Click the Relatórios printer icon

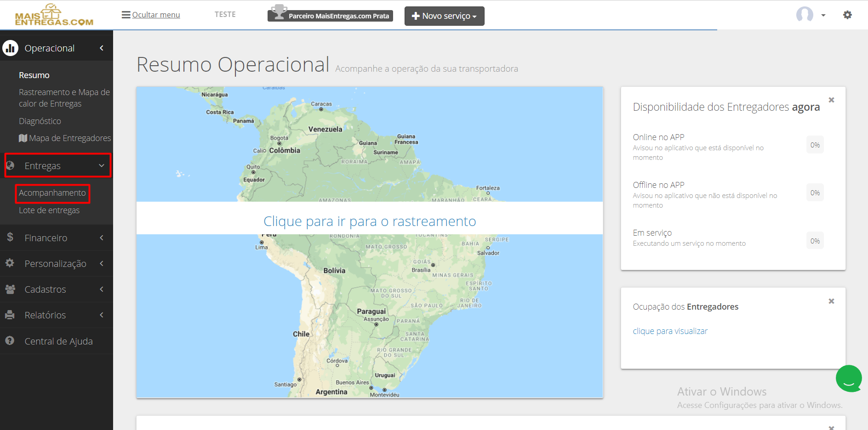click(x=10, y=315)
